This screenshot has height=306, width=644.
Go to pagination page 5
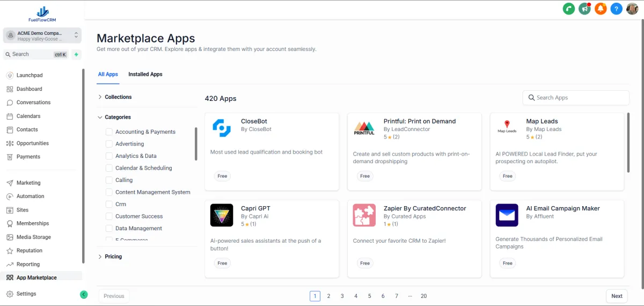369,296
